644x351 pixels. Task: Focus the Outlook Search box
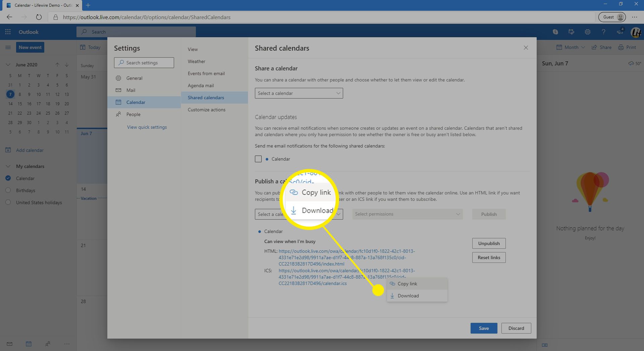(x=136, y=32)
